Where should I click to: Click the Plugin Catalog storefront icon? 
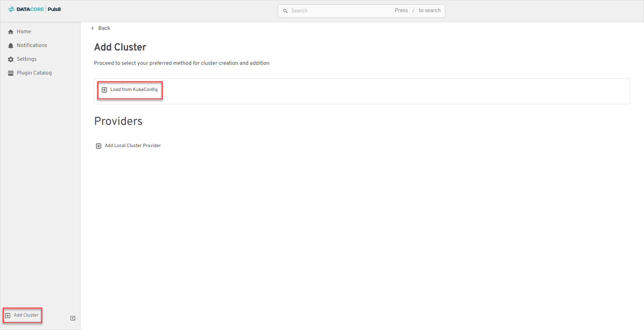point(11,73)
